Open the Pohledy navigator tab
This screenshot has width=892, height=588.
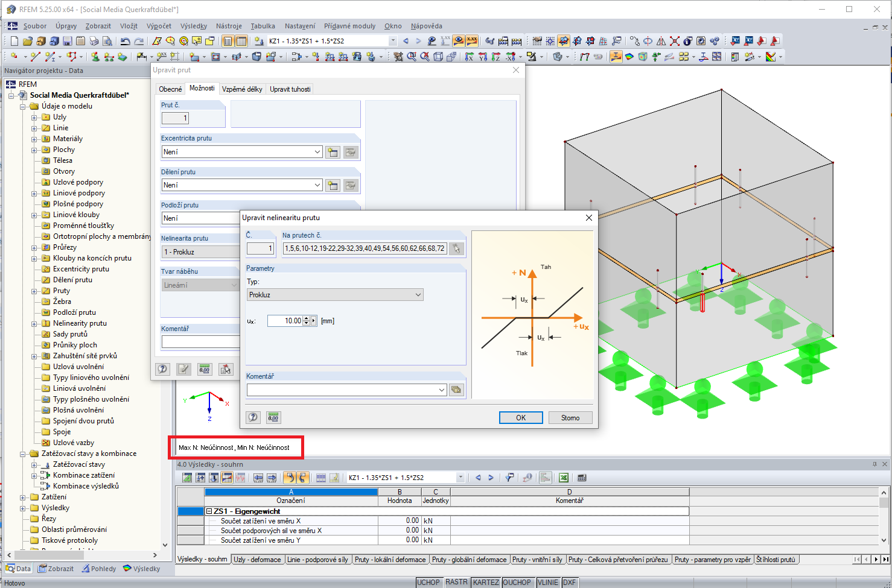click(99, 569)
